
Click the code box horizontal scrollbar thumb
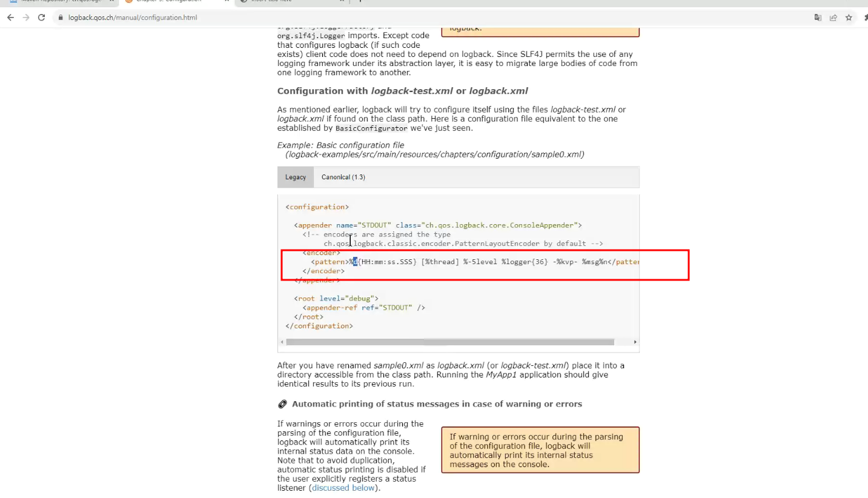[449, 342]
